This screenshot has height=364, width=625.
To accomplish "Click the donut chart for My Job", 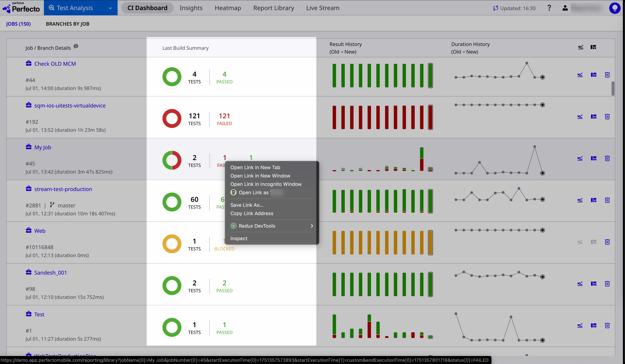I will click(x=172, y=160).
